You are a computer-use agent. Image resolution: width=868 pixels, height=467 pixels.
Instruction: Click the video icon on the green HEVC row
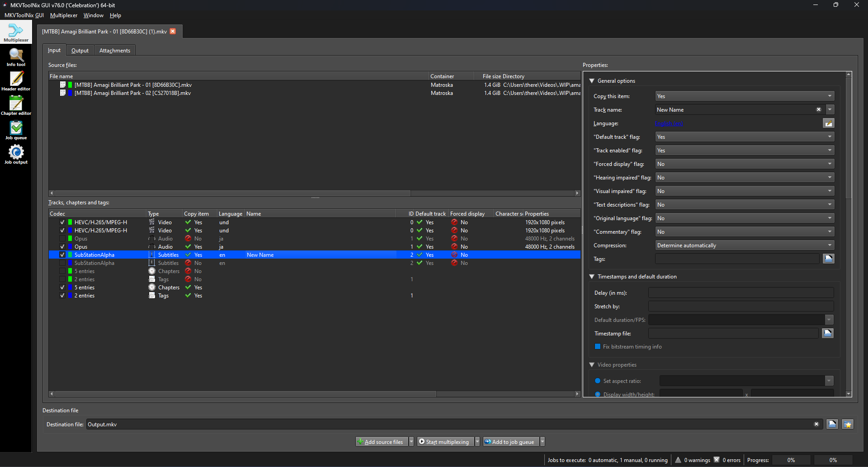pyautogui.click(x=152, y=222)
